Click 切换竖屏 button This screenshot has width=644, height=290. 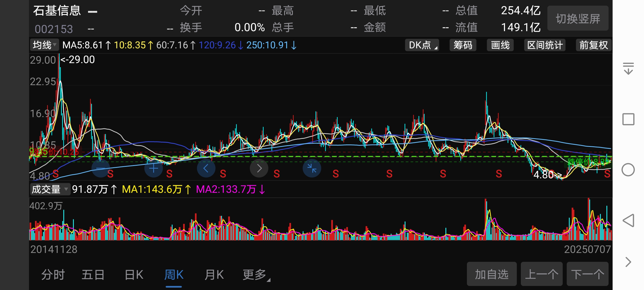click(x=578, y=19)
